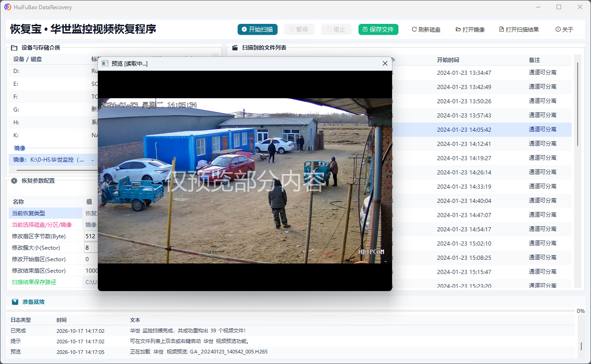Select the K:\0-HS华世监控 image entry
This screenshot has width=591, height=364.
[x=53, y=160]
